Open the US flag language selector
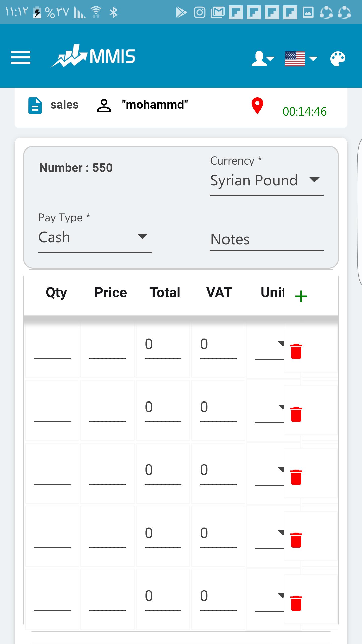 click(x=301, y=59)
